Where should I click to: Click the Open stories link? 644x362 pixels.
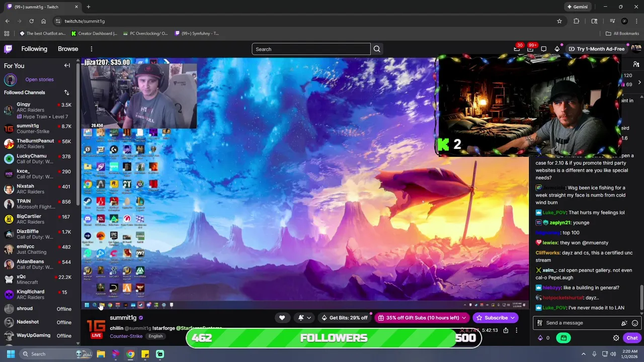pos(39,79)
